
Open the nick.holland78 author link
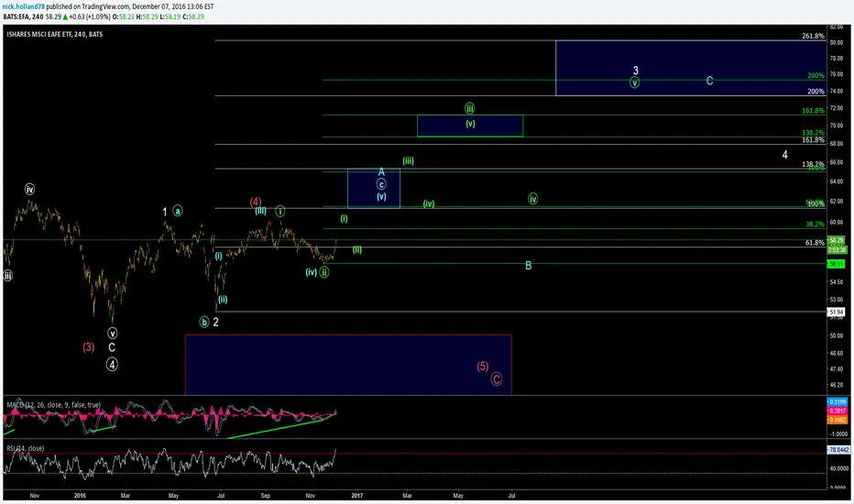[x=24, y=6]
